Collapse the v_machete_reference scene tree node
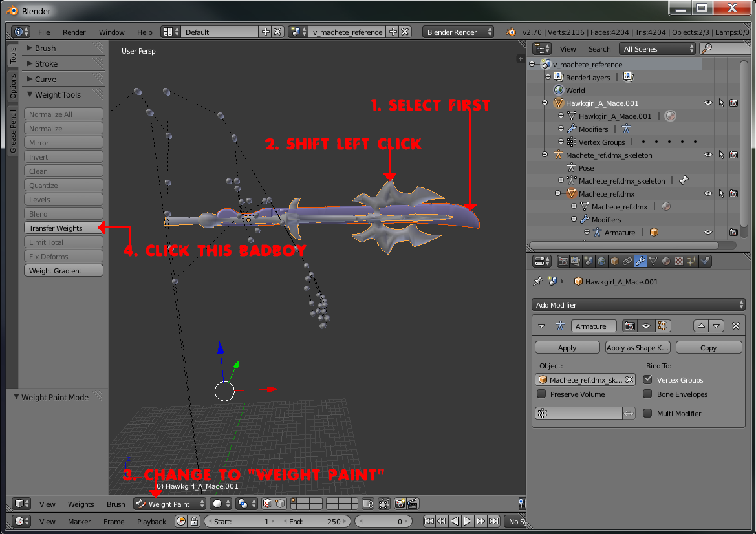Viewport: 756px width, 534px height. click(x=532, y=64)
